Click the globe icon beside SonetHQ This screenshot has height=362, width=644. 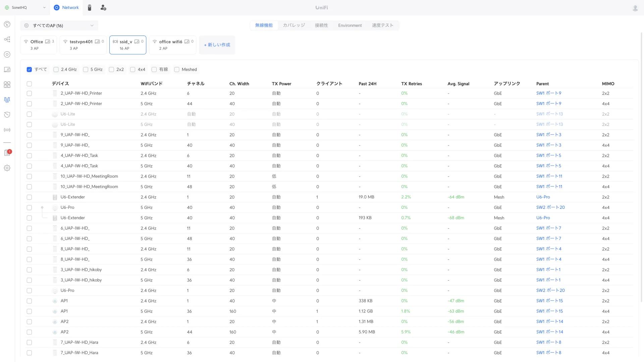[7, 7]
